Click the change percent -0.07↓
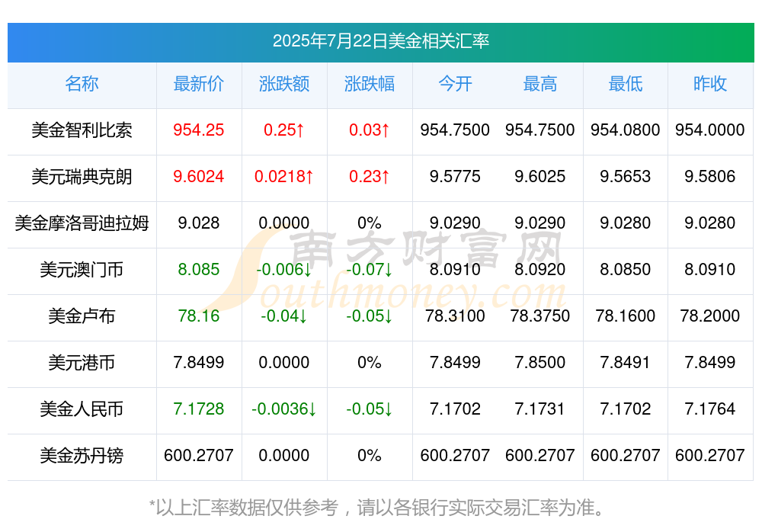The width and height of the screenshot is (762, 532). [370, 269]
